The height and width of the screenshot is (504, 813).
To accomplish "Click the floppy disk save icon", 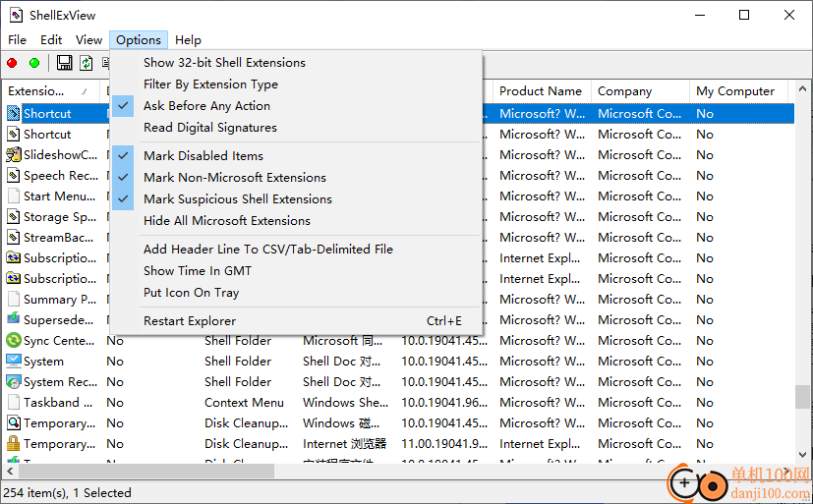I will [x=64, y=63].
